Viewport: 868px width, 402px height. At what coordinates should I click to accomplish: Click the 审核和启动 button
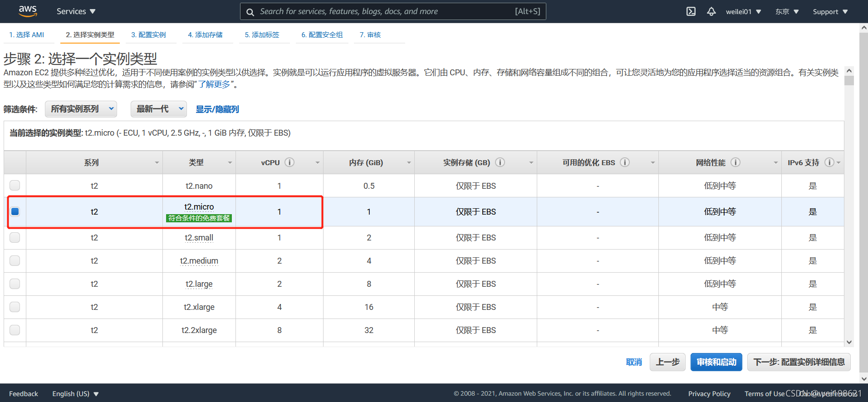click(716, 362)
